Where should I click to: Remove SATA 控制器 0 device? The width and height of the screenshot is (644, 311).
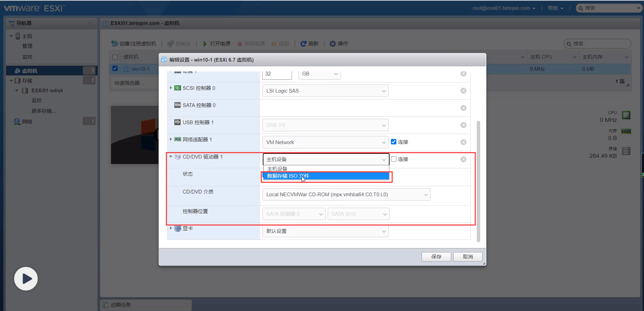pyautogui.click(x=463, y=108)
